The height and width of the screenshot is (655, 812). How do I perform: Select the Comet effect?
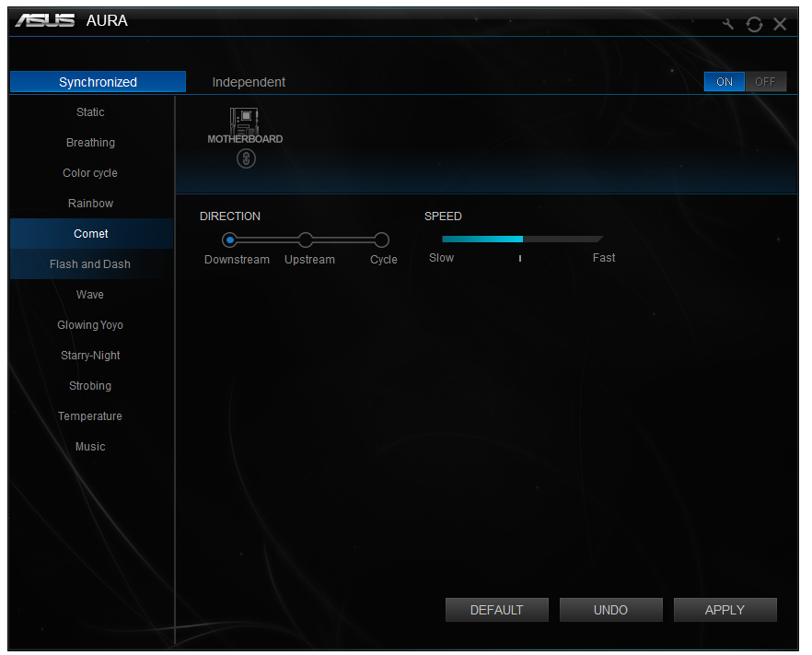(90, 234)
